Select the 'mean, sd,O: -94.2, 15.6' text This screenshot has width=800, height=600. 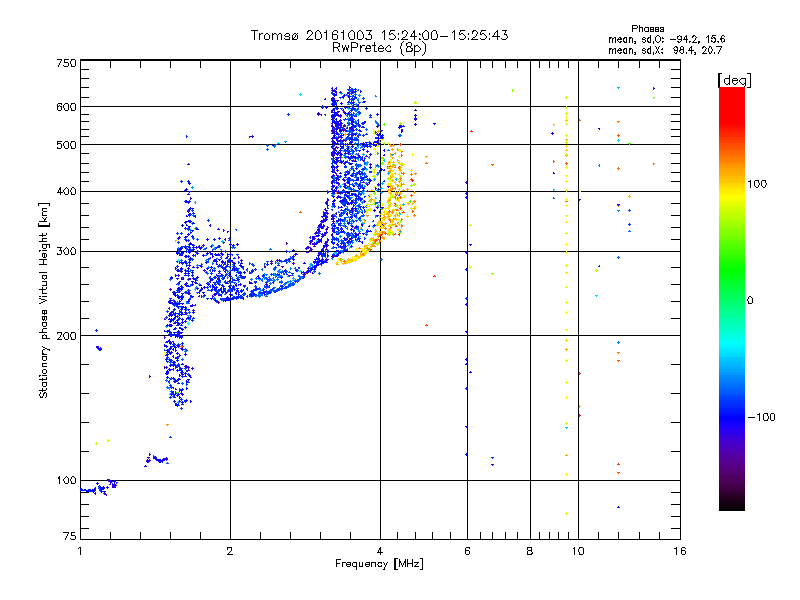666,39
